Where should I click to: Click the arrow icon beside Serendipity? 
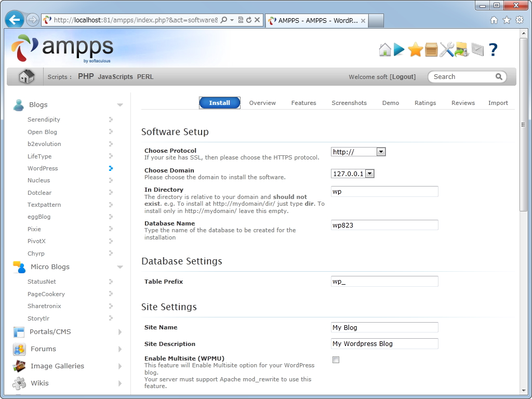tap(111, 119)
